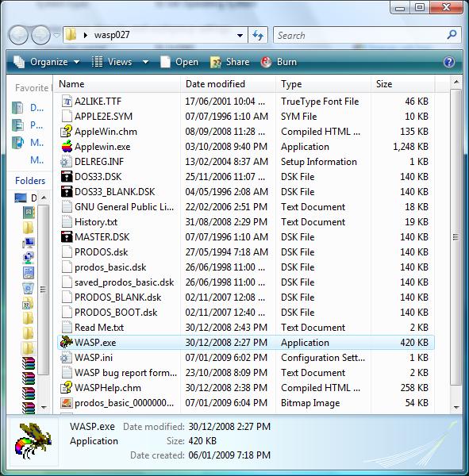
Task: Select the WASP.exe wasp icon
Action: 67,342
